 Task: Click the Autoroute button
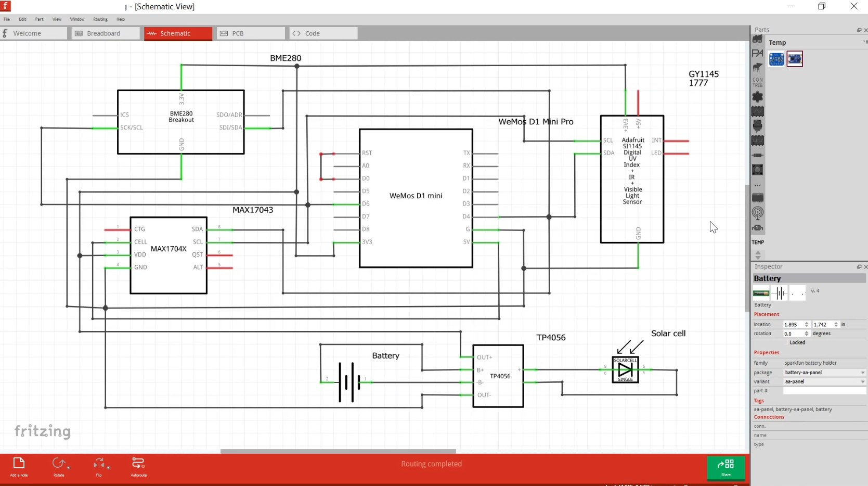click(x=138, y=463)
